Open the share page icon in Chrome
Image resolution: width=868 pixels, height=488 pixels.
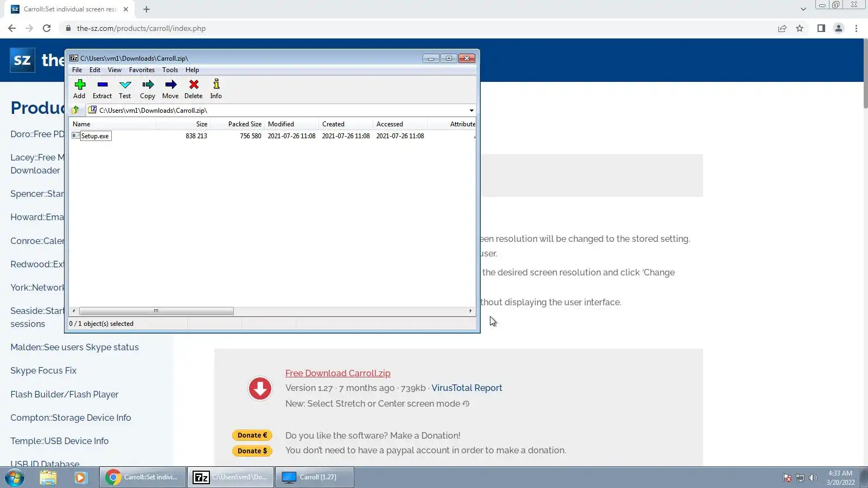[782, 28]
